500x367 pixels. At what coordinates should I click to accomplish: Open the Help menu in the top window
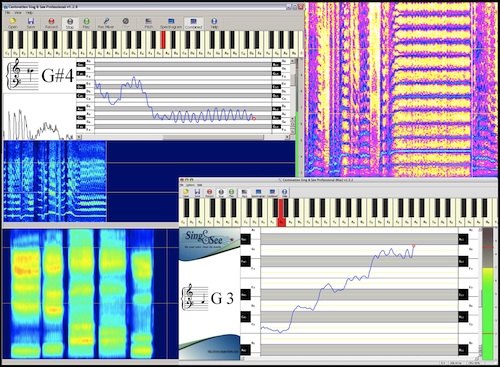click(29, 13)
